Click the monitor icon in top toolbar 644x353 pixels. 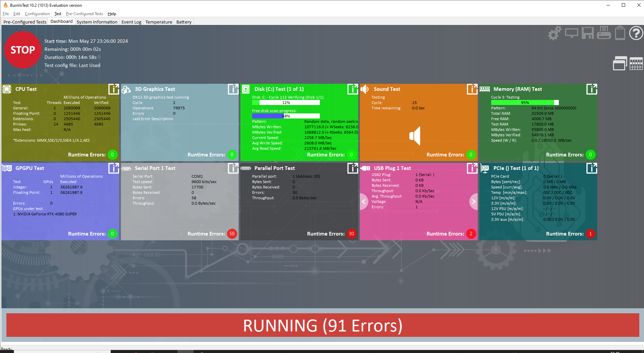[571, 33]
